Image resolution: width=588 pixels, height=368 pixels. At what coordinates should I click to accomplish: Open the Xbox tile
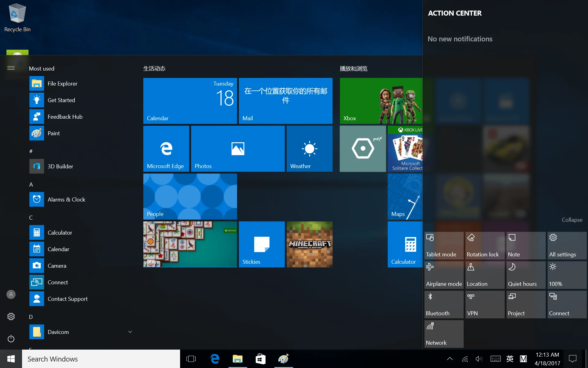381,101
